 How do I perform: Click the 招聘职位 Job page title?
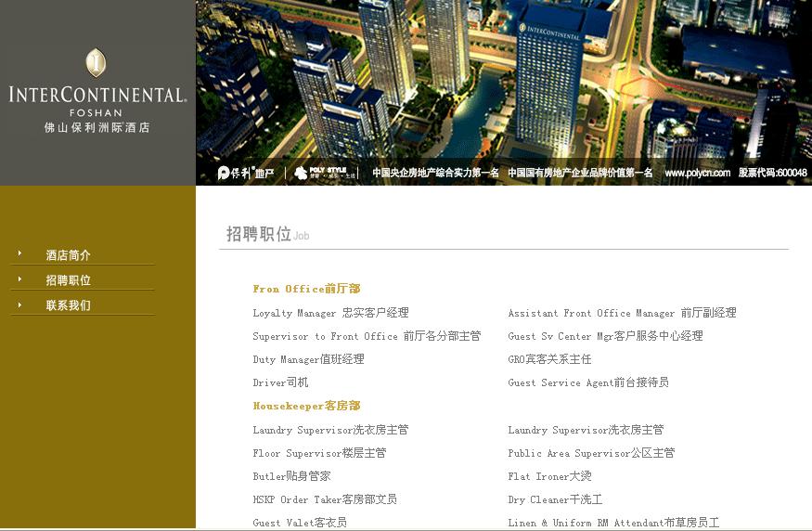click(x=268, y=234)
